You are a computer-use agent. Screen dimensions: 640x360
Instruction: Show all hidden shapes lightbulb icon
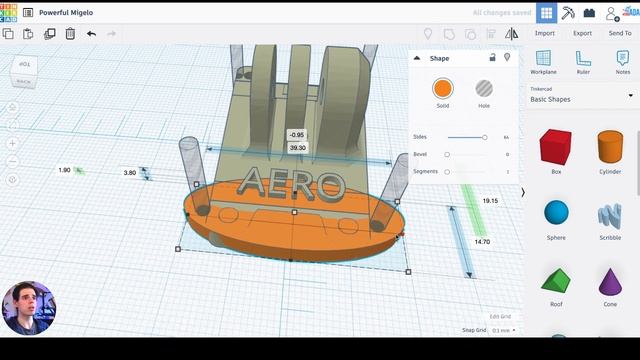(x=428, y=34)
